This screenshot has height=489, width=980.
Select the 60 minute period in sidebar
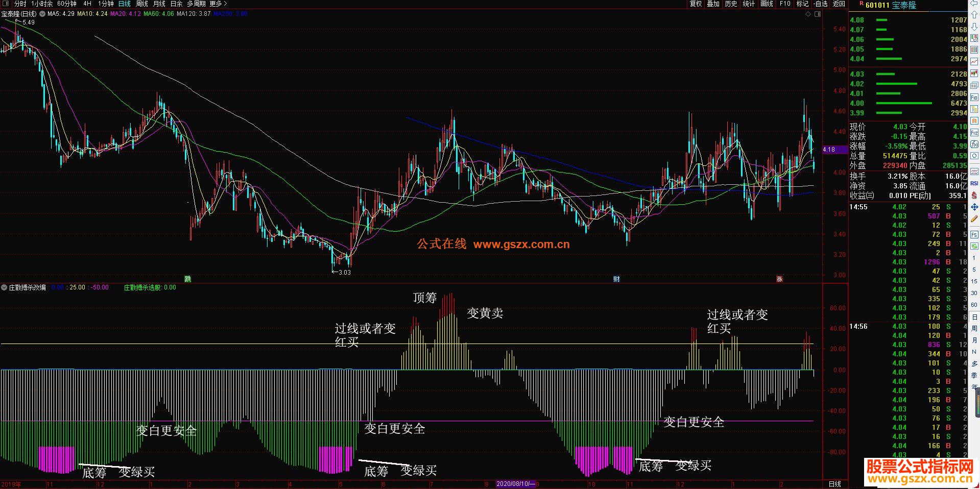(974, 305)
